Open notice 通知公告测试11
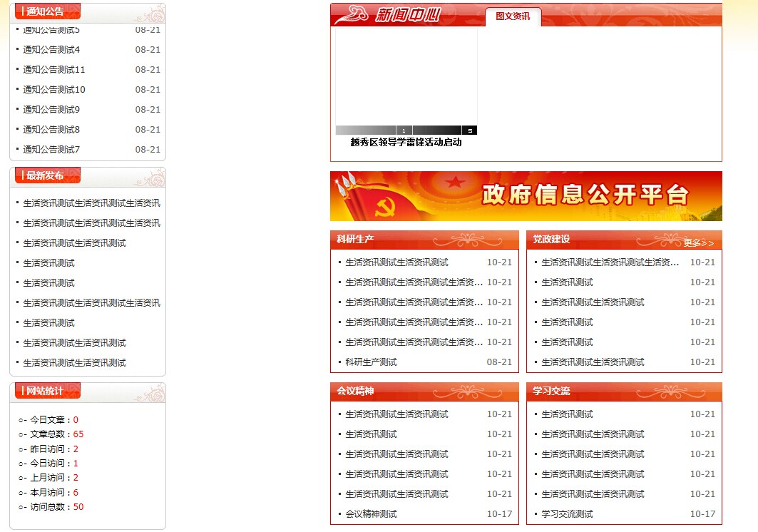Screen dimensions: 758x532 coord(54,70)
